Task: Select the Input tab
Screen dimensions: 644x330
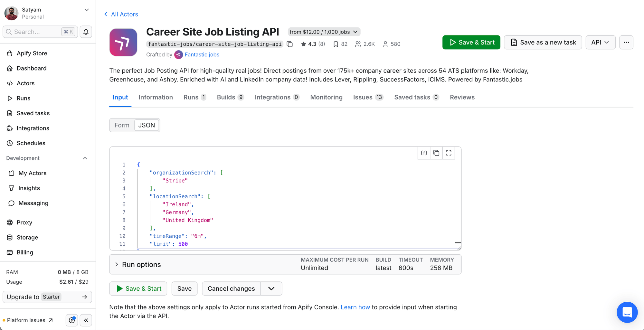Action: click(120, 97)
